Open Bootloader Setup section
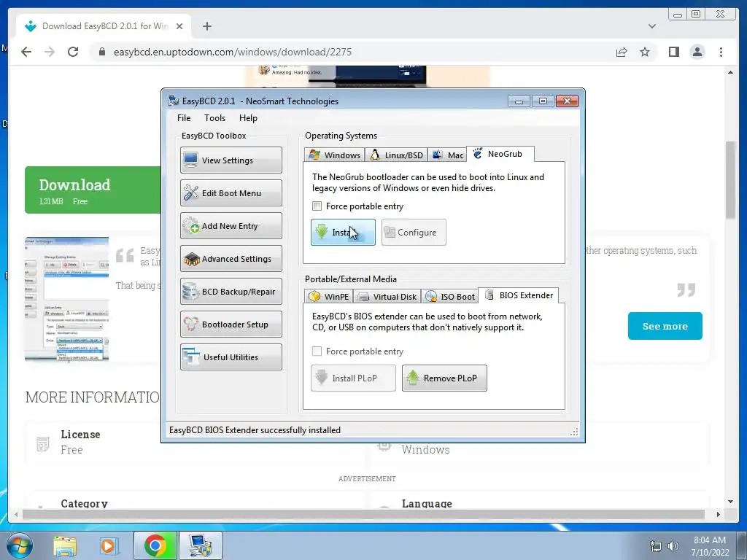The image size is (747, 560). click(x=231, y=324)
